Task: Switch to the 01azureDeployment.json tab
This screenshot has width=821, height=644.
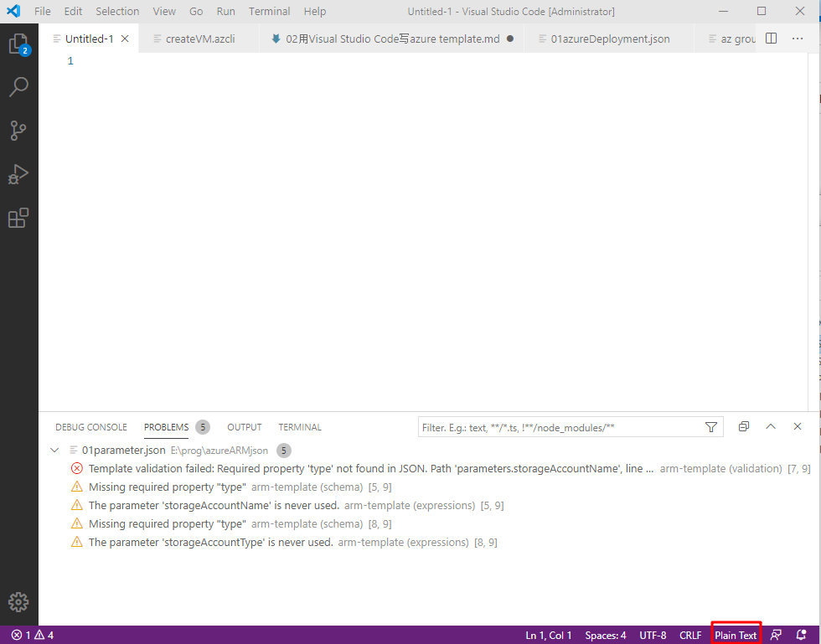Action: click(x=609, y=39)
